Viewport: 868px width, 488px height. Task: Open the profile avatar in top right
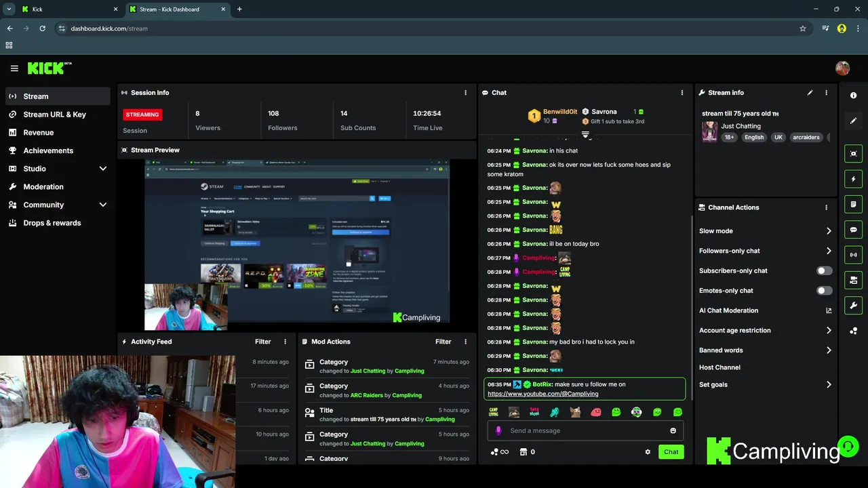pos(842,68)
